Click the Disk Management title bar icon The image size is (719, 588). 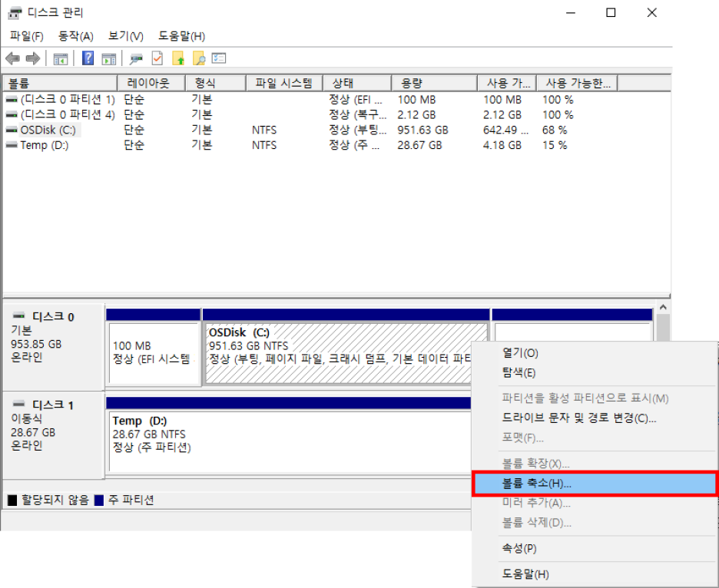coord(15,13)
